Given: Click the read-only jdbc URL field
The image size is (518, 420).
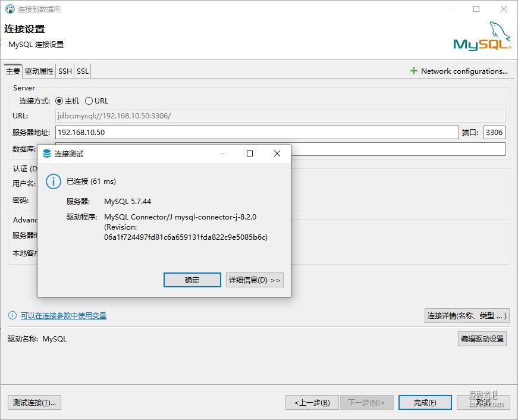Looking at the screenshot, I should pos(280,115).
